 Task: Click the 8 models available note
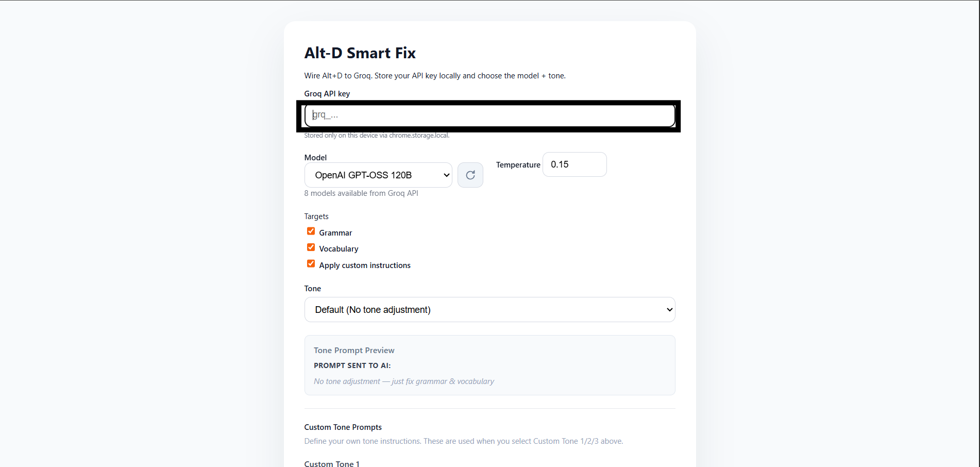click(361, 193)
